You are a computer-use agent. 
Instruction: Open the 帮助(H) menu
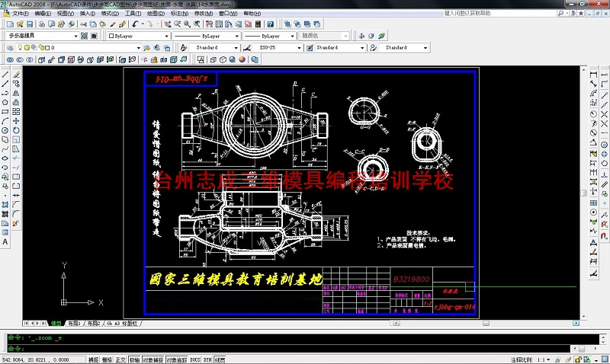(252, 13)
